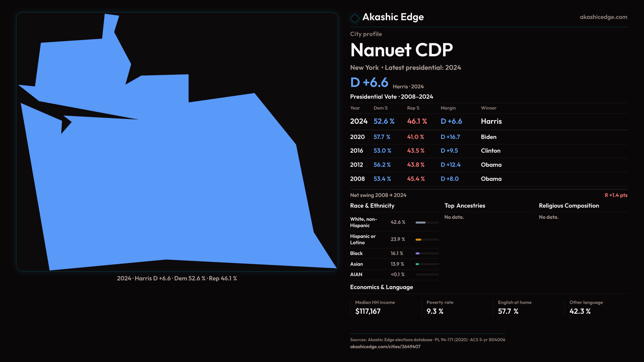Click the White, non-Hispanic percentage bar
Viewport: 644px width, 362px height.
coord(421,223)
